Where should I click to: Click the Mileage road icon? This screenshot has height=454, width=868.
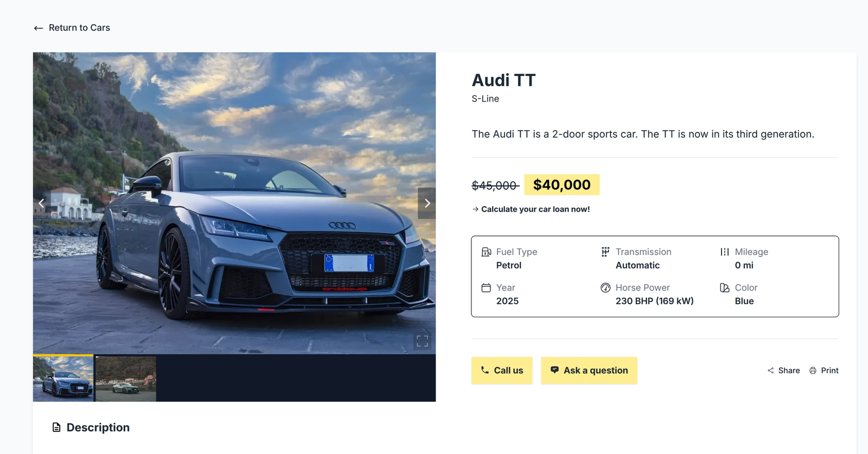click(x=725, y=252)
